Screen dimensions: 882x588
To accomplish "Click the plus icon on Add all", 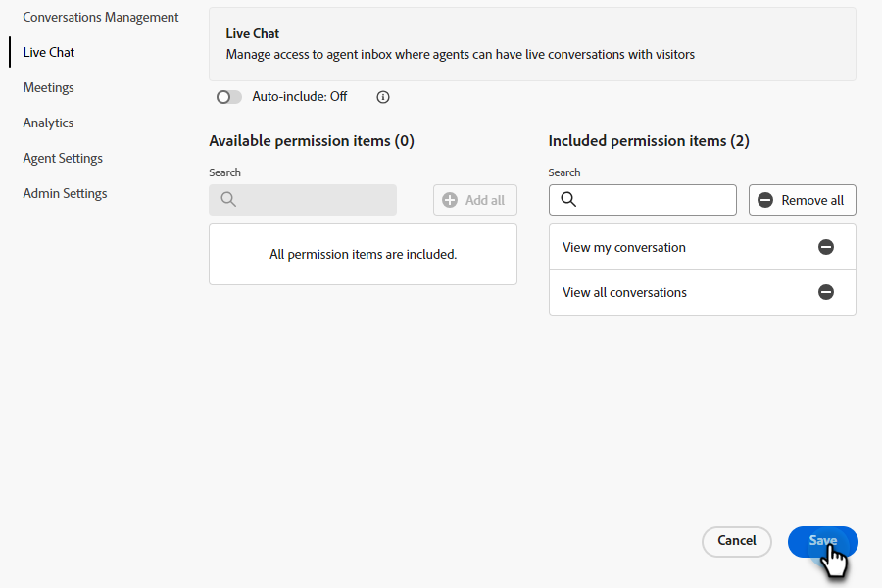I will [450, 200].
